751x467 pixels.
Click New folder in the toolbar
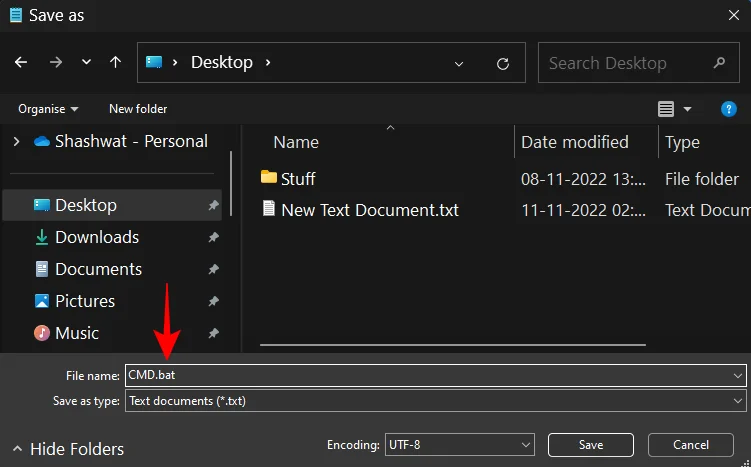[x=138, y=109]
